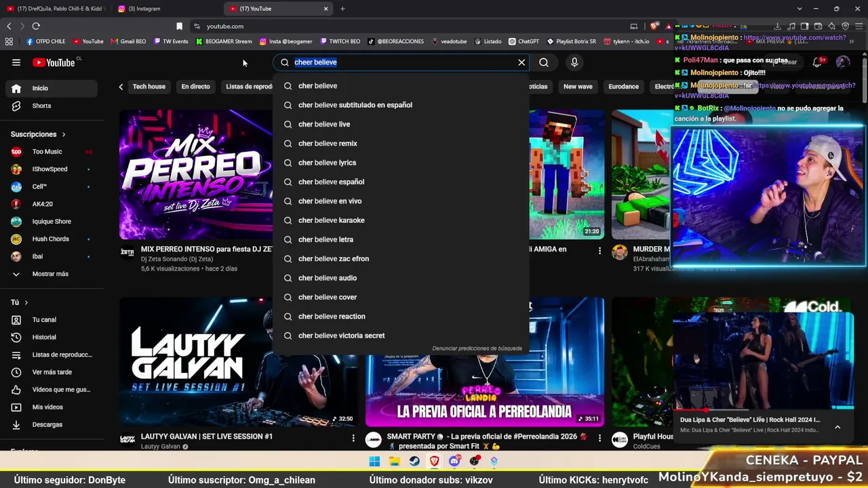Viewport: 868px width, 488px height.
Task: Choose suggestion "cher believe subtitulado en español"
Action: point(401,105)
